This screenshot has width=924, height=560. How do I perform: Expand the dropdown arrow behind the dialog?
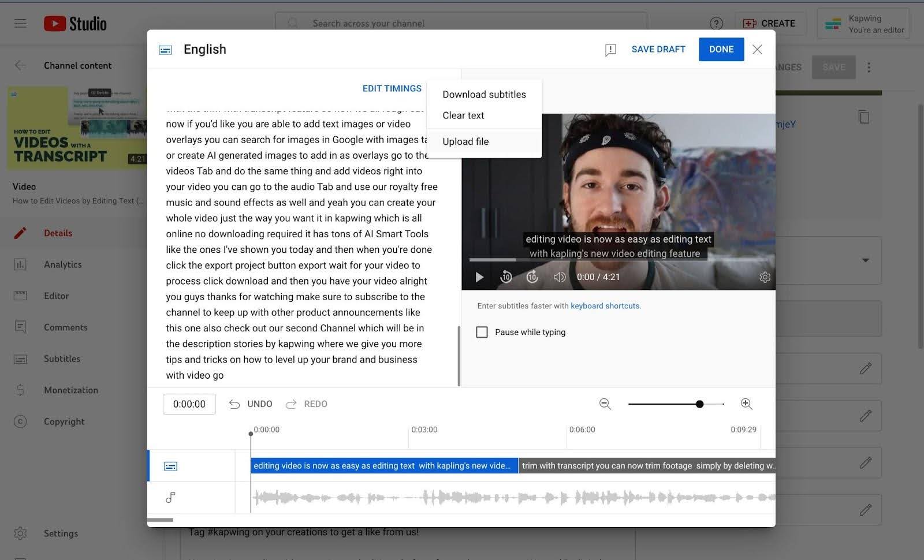(865, 260)
